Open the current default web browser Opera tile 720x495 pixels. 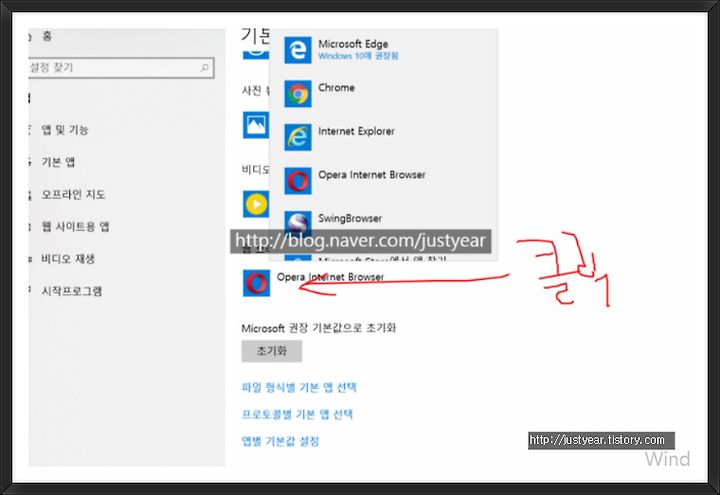(257, 283)
